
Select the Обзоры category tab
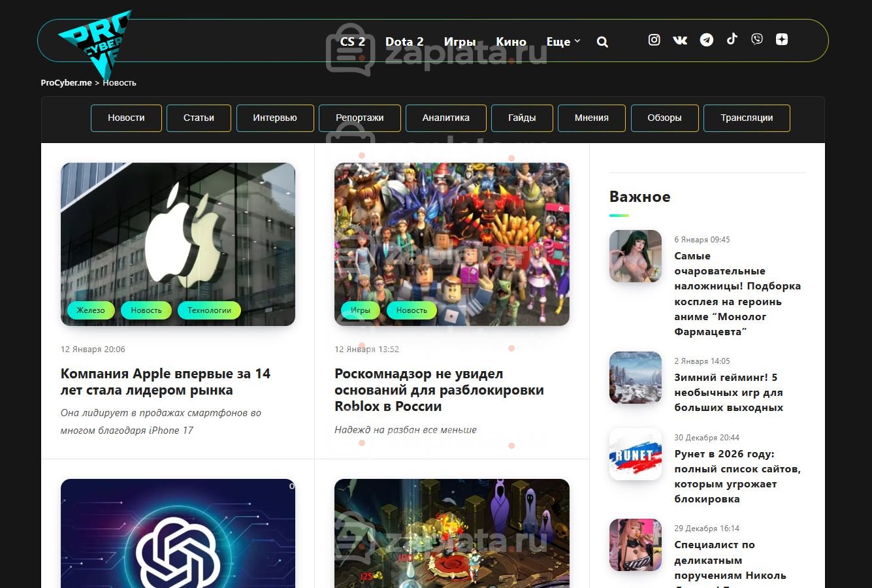pyautogui.click(x=664, y=118)
